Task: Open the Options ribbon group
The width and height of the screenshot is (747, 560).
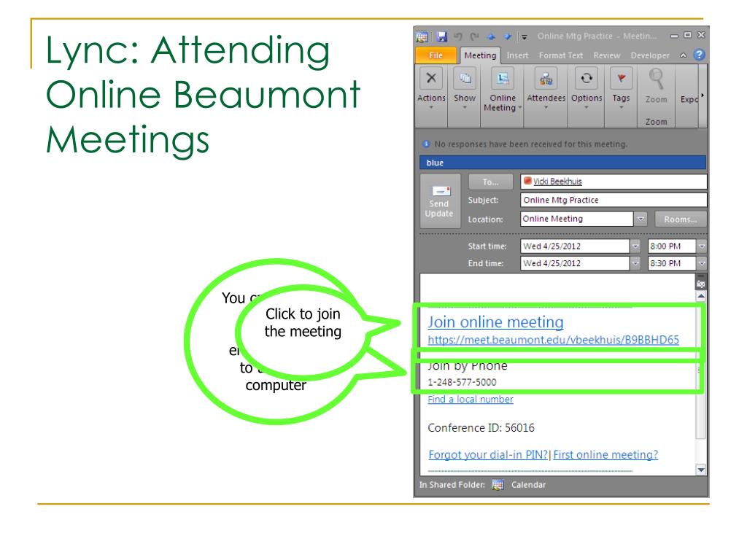Action: pos(587,88)
